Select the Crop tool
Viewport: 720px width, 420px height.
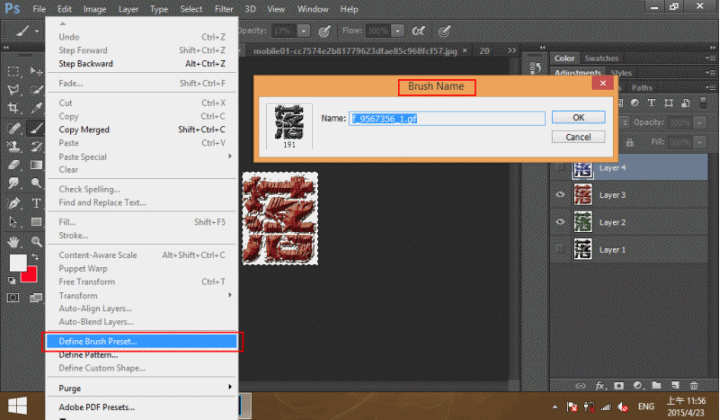(13, 108)
